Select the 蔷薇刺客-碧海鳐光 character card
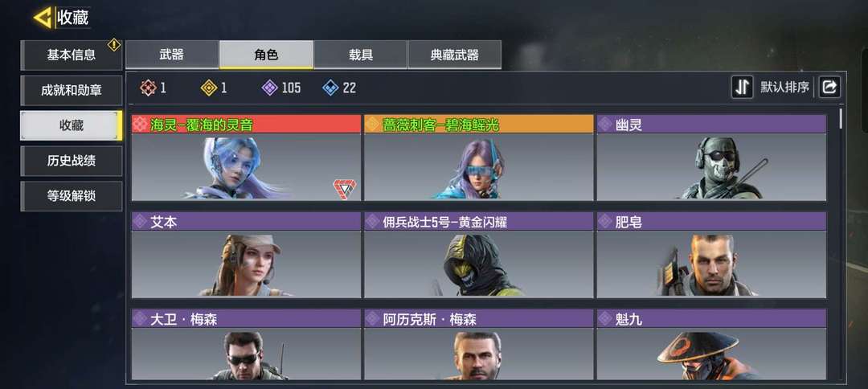The image size is (868, 389). (479, 158)
